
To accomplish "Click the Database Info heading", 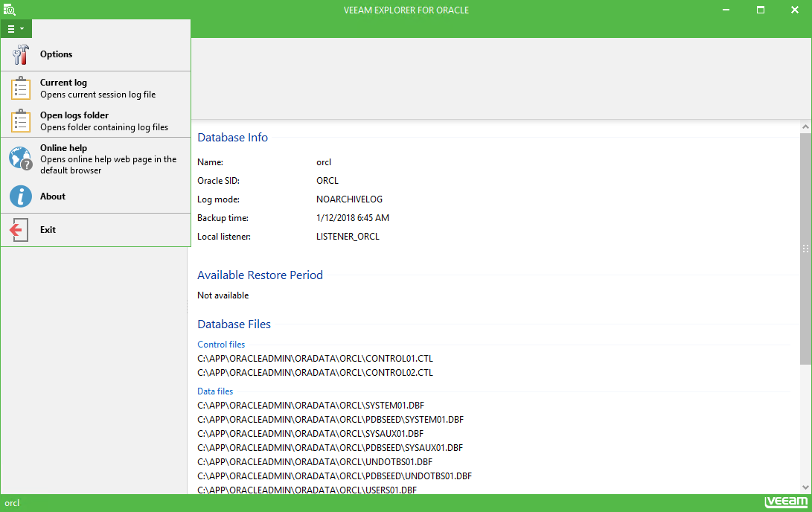I will (x=232, y=138).
